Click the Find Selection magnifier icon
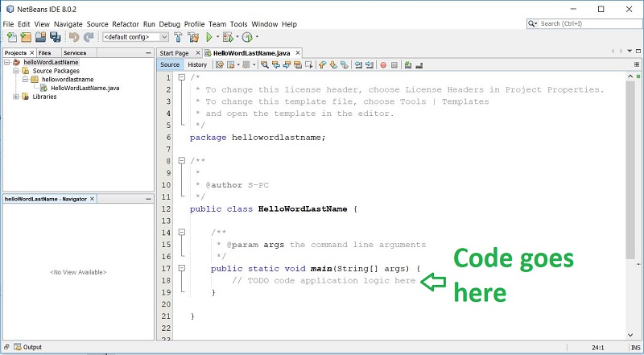Image resolution: width=644 pixels, height=355 pixels. 265,65
